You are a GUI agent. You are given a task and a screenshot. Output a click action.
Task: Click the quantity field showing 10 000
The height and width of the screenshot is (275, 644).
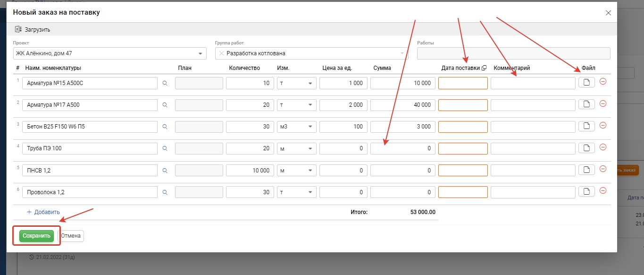[x=250, y=170]
